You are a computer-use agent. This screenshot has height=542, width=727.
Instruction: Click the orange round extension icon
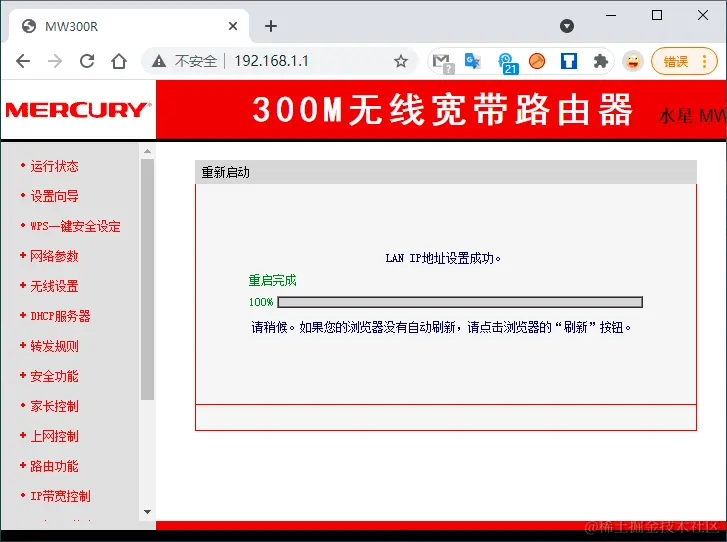tap(536, 61)
